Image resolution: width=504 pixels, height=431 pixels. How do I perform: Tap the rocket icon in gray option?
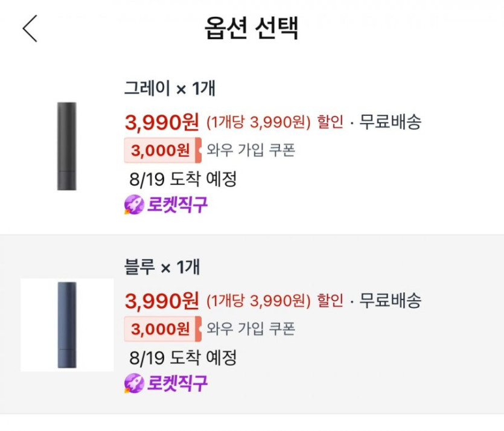tap(133, 205)
